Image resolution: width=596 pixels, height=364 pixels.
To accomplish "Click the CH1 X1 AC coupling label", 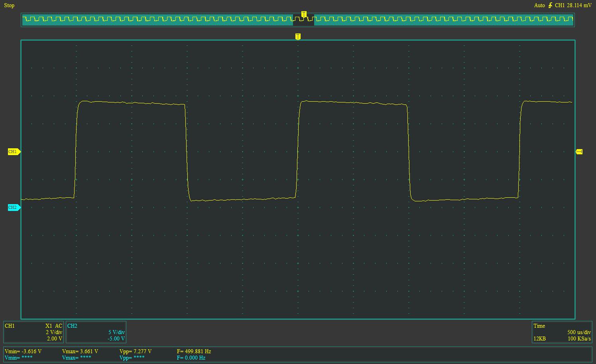I will (x=54, y=326).
